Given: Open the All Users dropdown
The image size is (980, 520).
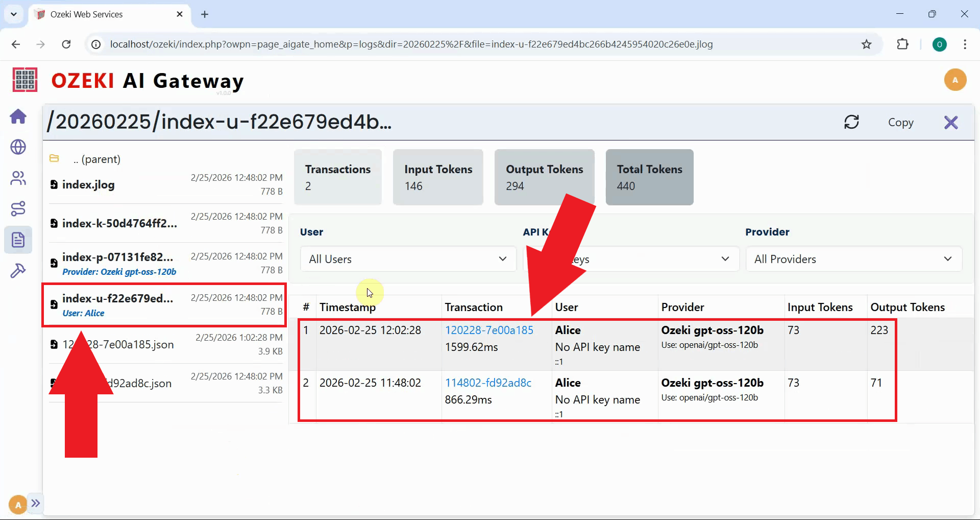Looking at the screenshot, I should click(408, 259).
